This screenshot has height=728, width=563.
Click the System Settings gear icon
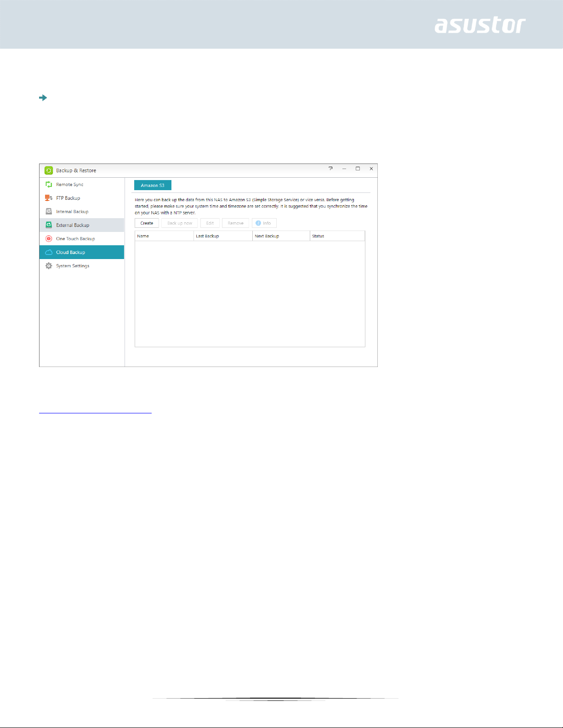click(49, 266)
